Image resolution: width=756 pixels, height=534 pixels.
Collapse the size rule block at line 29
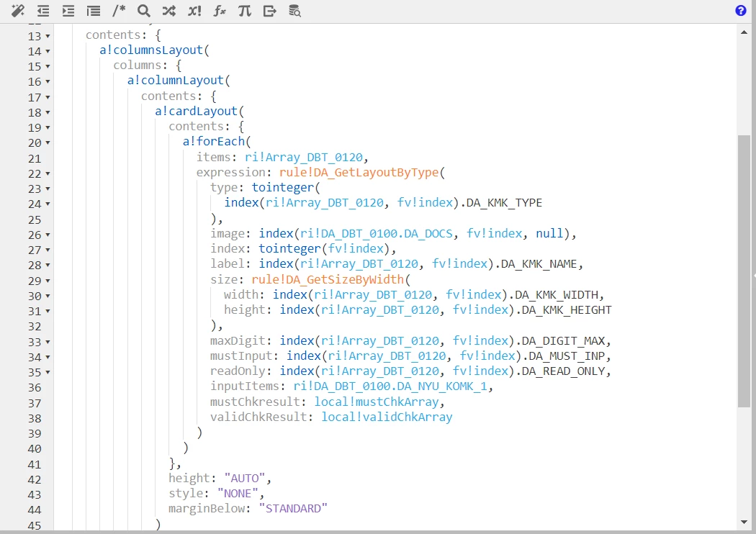[x=48, y=281]
